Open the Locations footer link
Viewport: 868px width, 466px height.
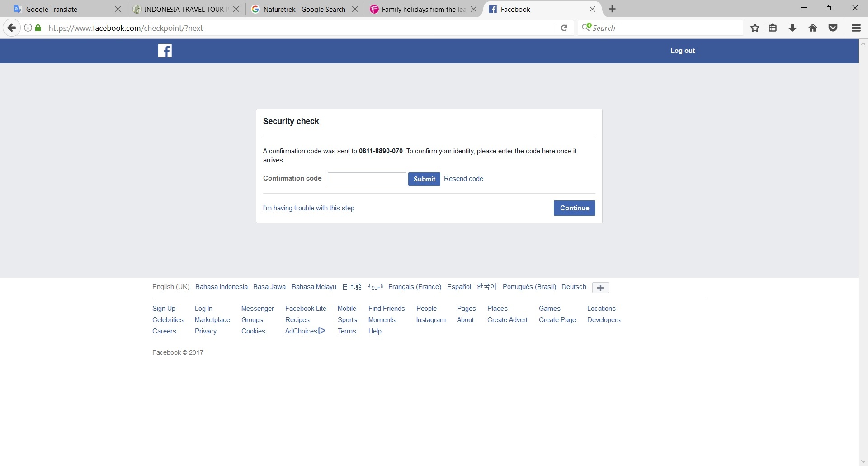pos(601,309)
